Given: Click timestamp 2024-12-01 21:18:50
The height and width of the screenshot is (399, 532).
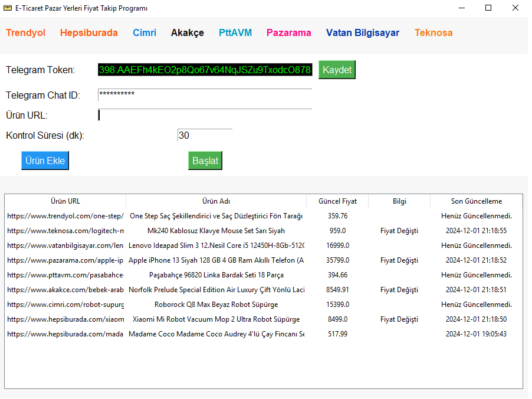Looking at the screenshot, I should (476, 319).
